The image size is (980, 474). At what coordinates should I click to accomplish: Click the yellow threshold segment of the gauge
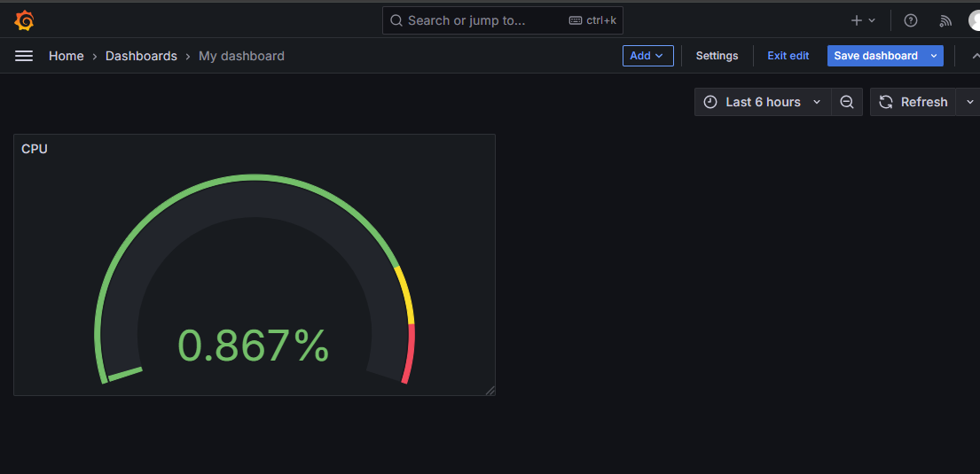(x=405, y=295)
